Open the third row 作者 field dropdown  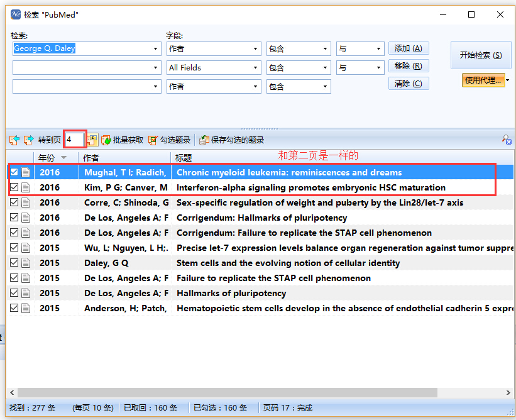[x=255, y=86]
